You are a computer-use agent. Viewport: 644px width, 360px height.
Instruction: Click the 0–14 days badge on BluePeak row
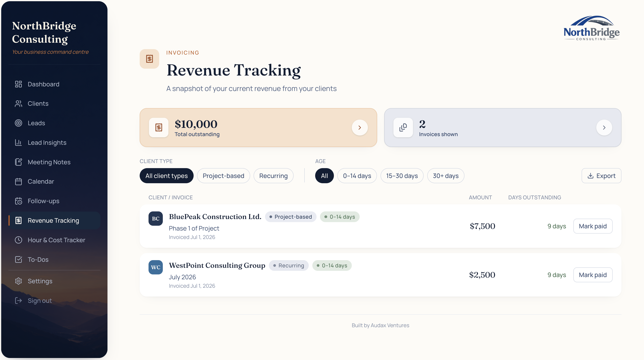point(340,217)
